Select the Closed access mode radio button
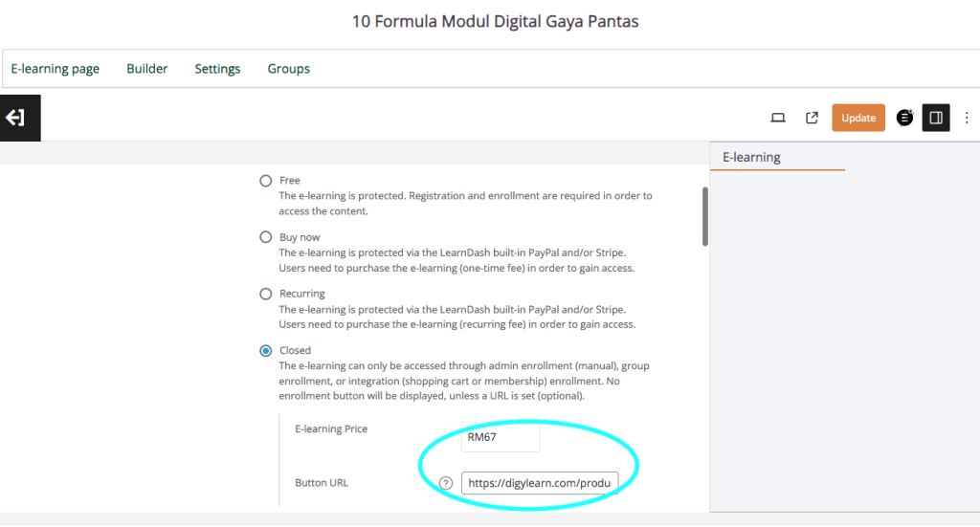Image resolution: width=980 pixels, height=527 pixels. click(266, 351)
